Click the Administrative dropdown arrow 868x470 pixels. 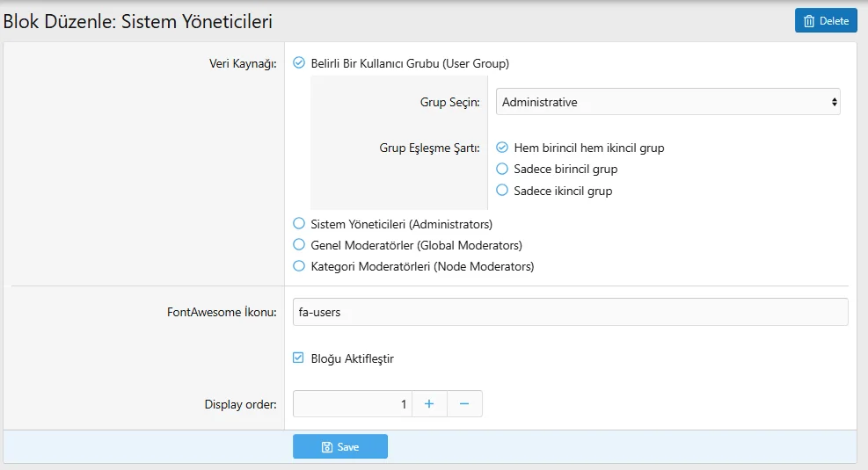pos(834,102)
